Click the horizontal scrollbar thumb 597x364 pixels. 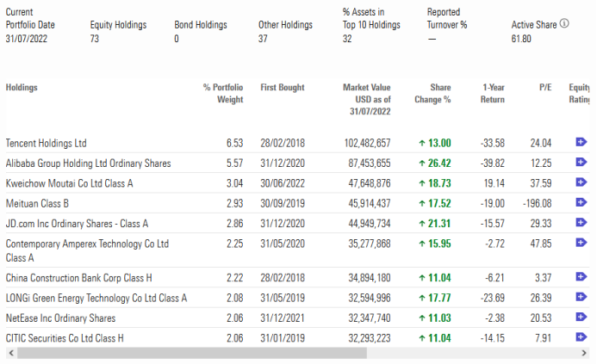click(x=192, y=353)
